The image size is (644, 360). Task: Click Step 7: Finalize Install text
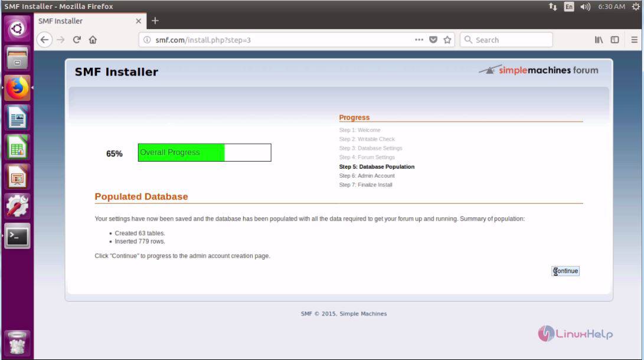[365, 185]
